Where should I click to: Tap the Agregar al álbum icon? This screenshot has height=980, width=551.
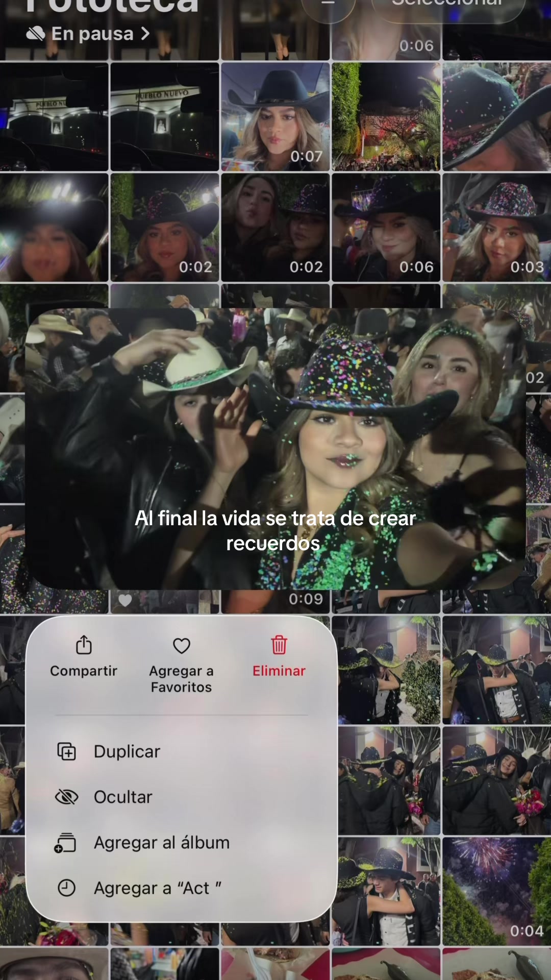pyautogui.click(x=65, y=843)
